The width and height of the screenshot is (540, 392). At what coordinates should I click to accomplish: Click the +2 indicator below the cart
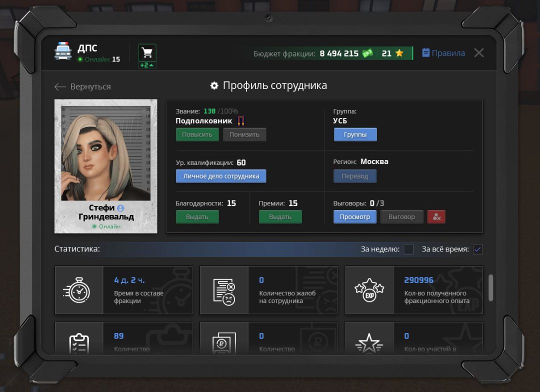[x=147, y=65]
